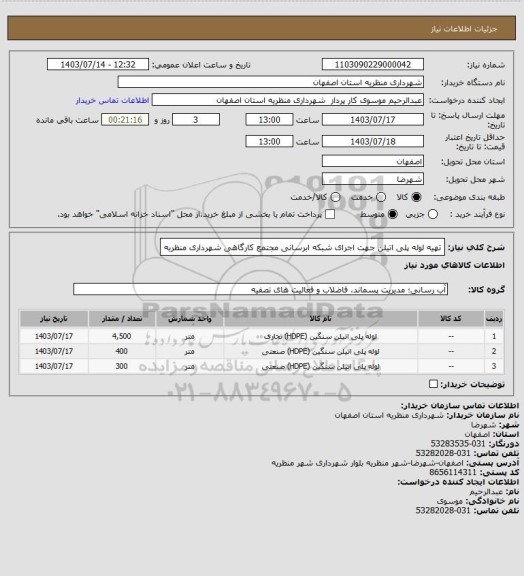Click the general need description field
The image size is (524, 576).
click(x=302, y=247)
